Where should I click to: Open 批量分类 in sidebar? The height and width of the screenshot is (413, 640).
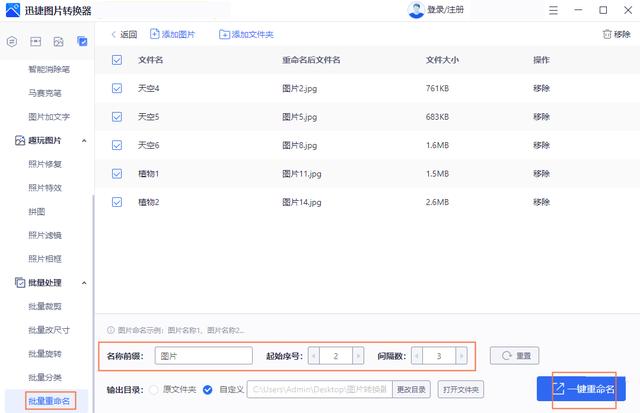[45, 377]
